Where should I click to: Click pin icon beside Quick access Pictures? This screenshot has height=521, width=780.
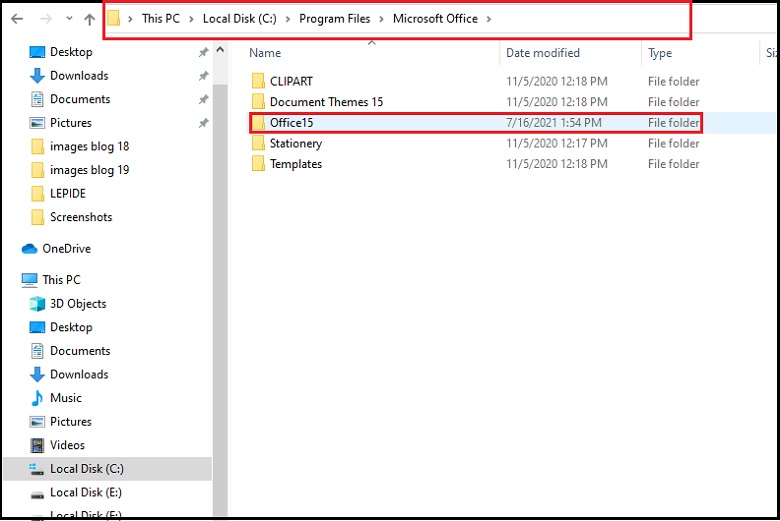[203, 123]
